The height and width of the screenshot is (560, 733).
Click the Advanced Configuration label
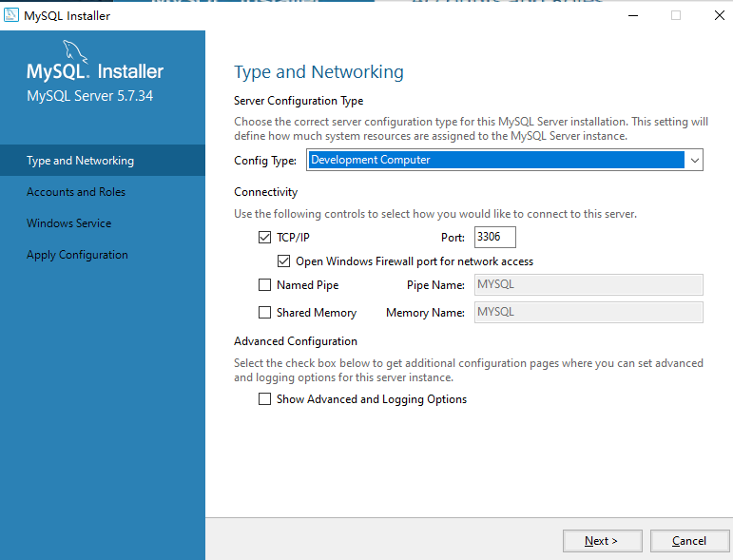pos(296,341)
